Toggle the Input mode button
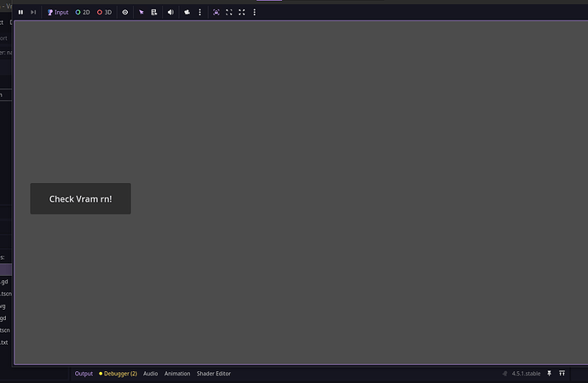This screenshot has height=383, width=588. coord(58,13)
